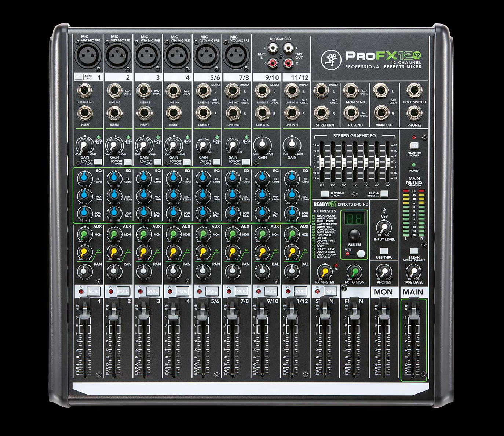Mute channel 7/8

[x=241, y=291]
